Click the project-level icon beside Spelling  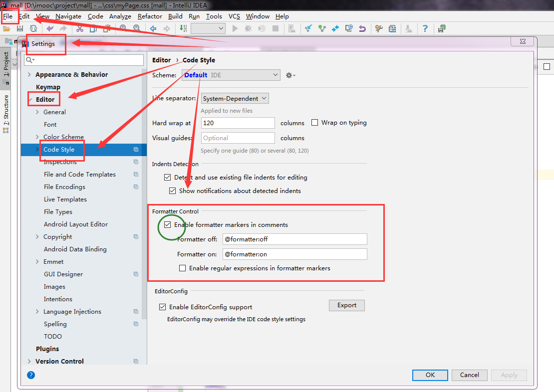[136, 324]
